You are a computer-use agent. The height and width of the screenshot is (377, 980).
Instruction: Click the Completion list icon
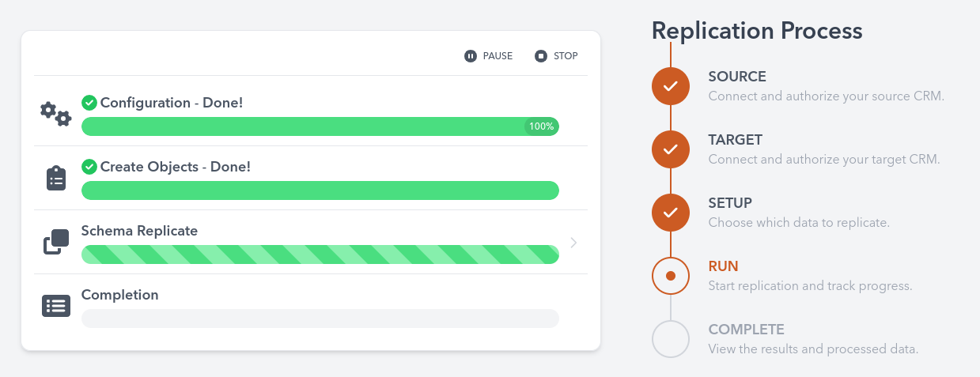[55, 306]
